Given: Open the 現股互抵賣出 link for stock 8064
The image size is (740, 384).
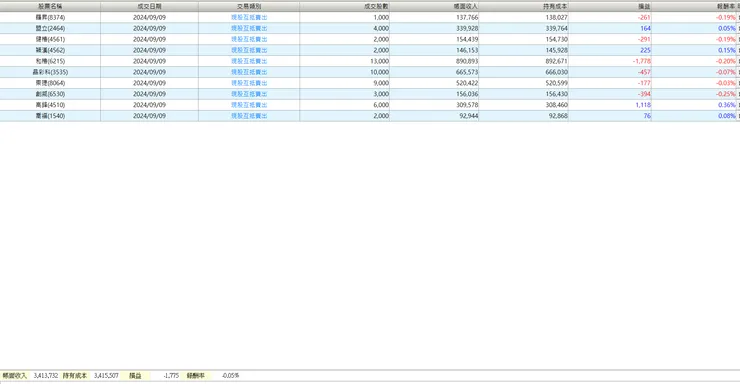Looking at the screenshot, I should click(x=249, y=83).
